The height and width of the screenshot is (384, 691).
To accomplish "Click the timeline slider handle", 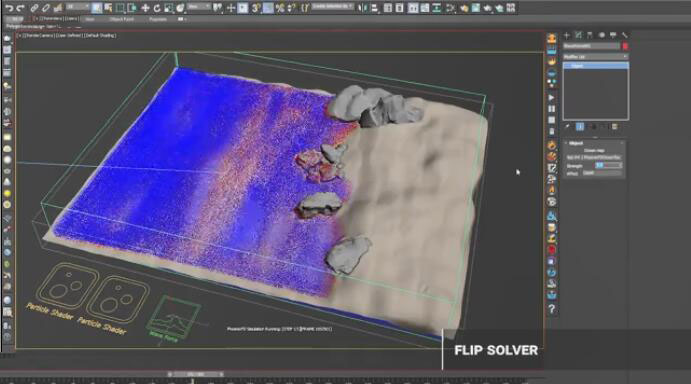I will click(196, 374).
